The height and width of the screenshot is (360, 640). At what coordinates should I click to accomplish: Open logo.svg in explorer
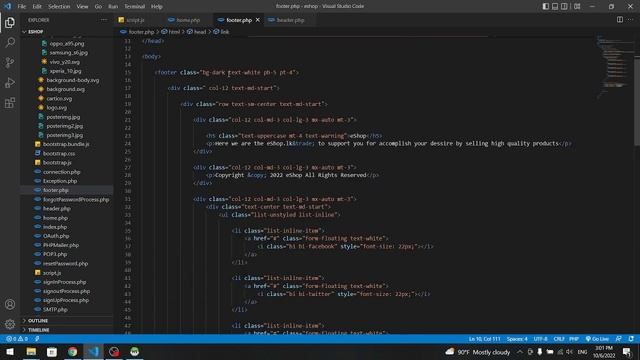point(56,108)
